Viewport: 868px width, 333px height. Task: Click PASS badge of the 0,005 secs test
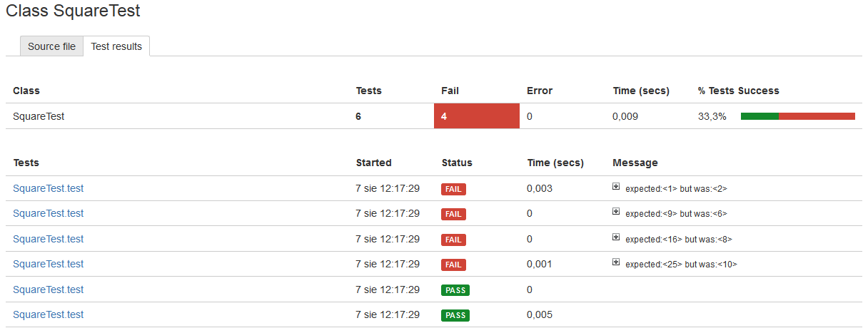[x=455, y=315]
